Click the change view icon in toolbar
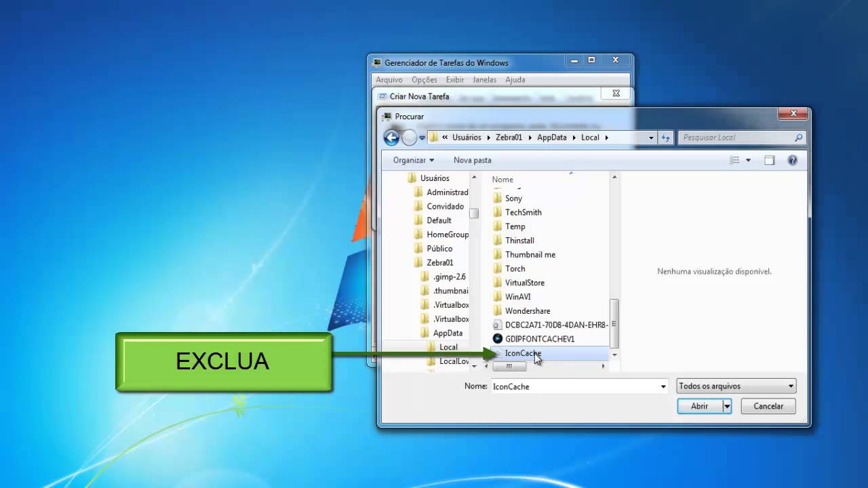 click(x=734, y=161)
